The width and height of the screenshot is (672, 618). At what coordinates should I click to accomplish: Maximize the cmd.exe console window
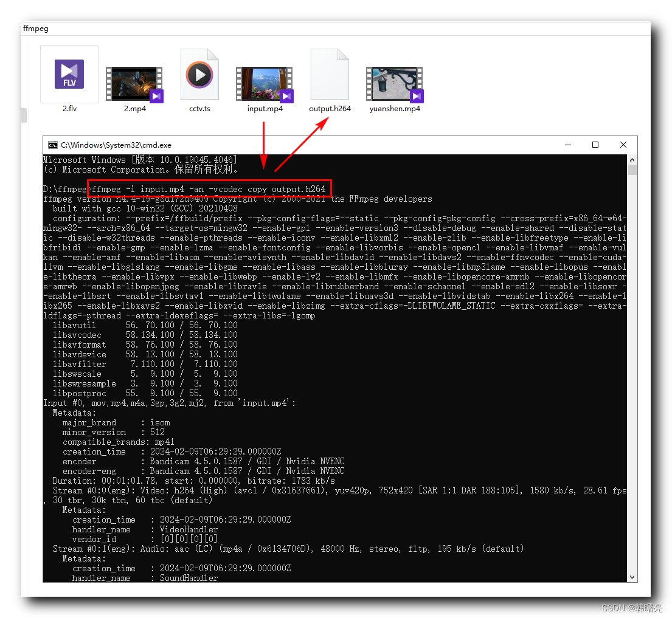click(595, 145)
